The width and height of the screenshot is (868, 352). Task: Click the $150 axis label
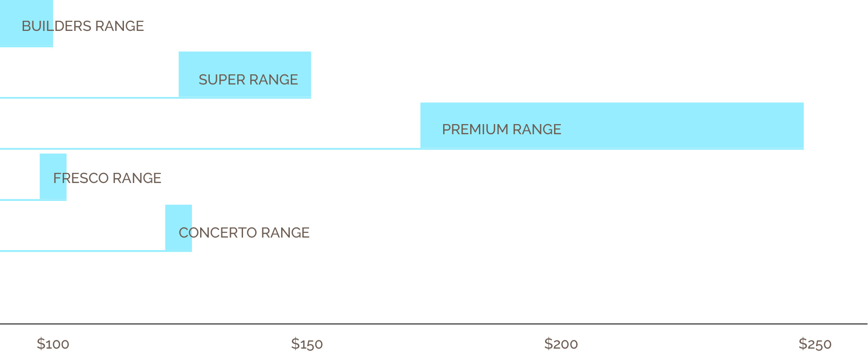pos(307,344)
